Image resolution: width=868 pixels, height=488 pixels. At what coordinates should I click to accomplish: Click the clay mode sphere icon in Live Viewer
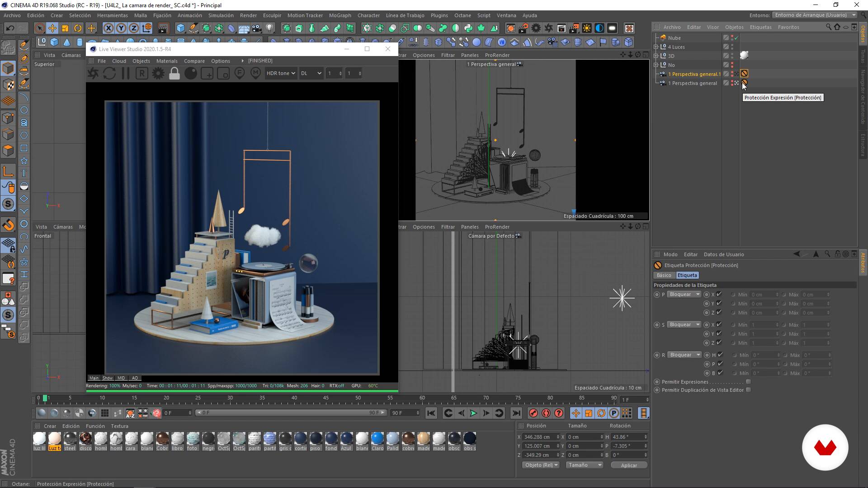coord(191,73)
